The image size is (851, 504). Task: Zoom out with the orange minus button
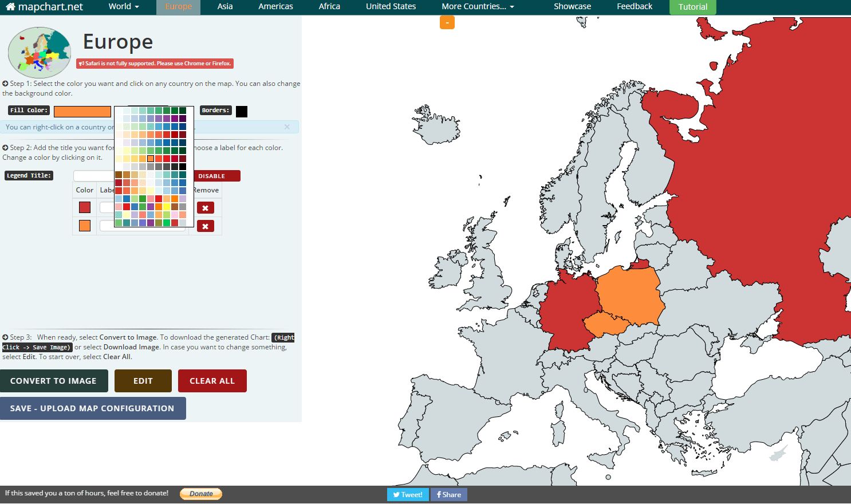(447, 22)
